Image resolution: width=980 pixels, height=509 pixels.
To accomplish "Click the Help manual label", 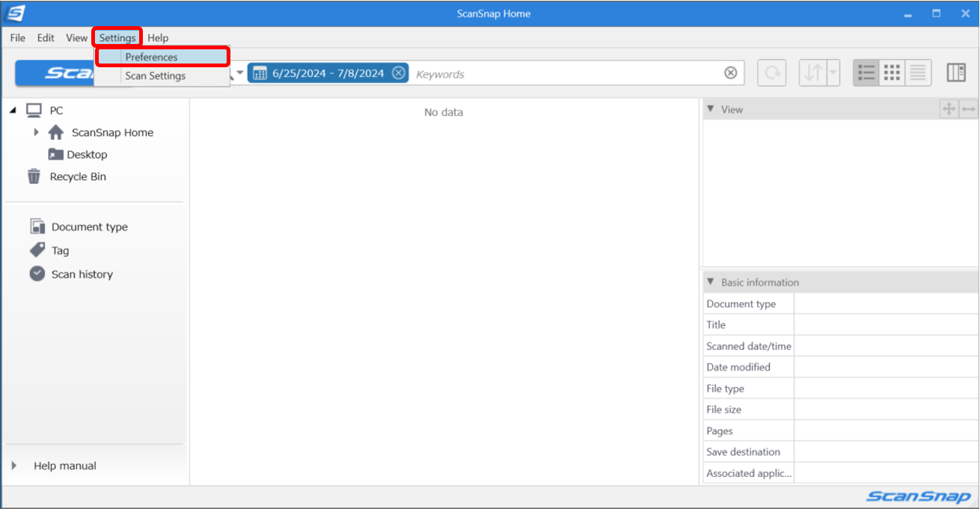I will click(x=65, y=466).
